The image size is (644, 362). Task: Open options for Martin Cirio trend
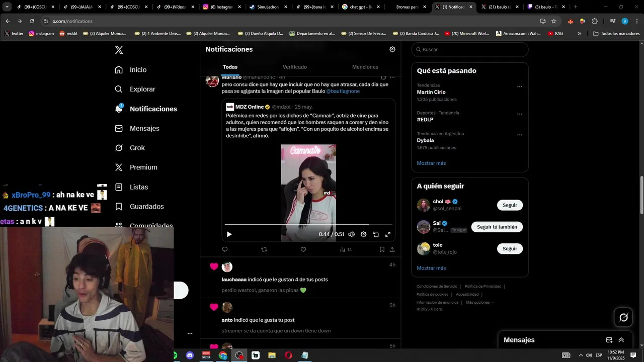point(520,86)
